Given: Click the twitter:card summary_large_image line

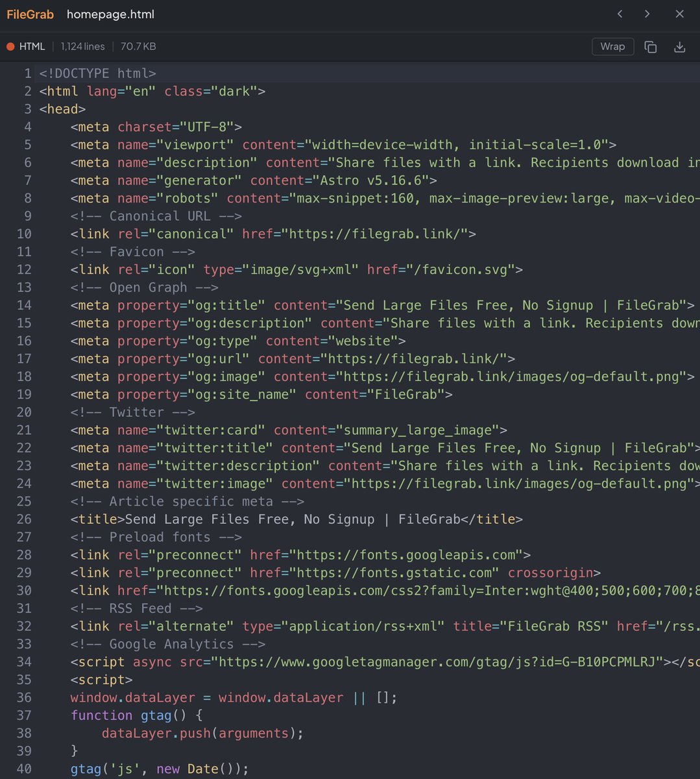Looking at the screenshot, I should pos(289,430).
